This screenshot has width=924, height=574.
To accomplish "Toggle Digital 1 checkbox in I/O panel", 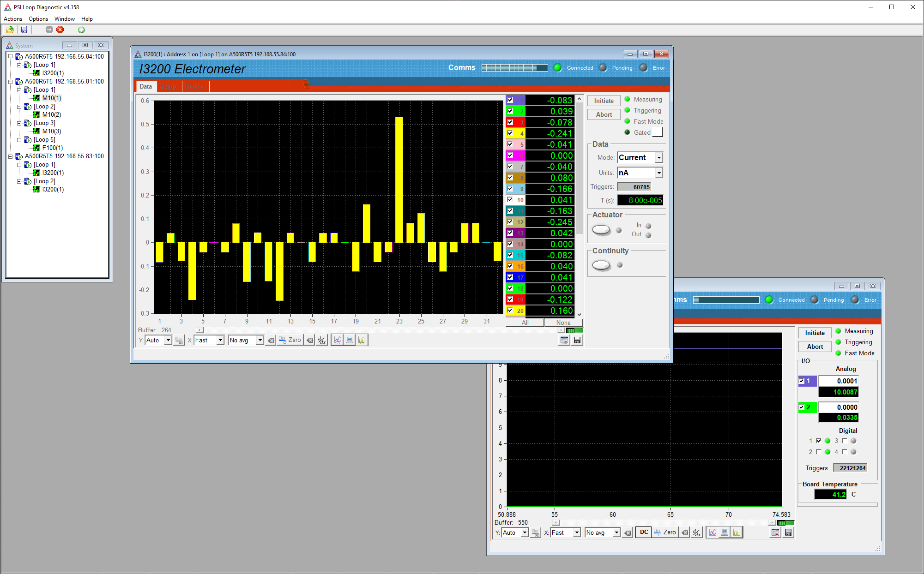I will [x=819, y=441].
